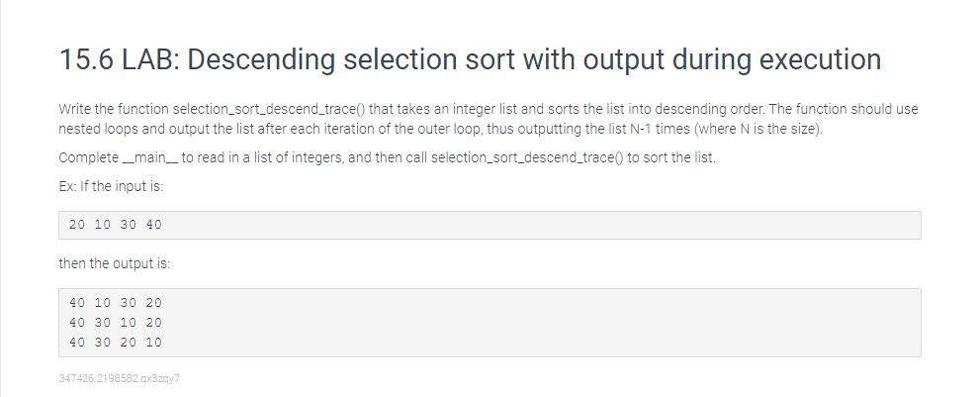Click the "Ex: If the input is:" label
Viewport: 980px width, 397px height.
click(111, 186)
